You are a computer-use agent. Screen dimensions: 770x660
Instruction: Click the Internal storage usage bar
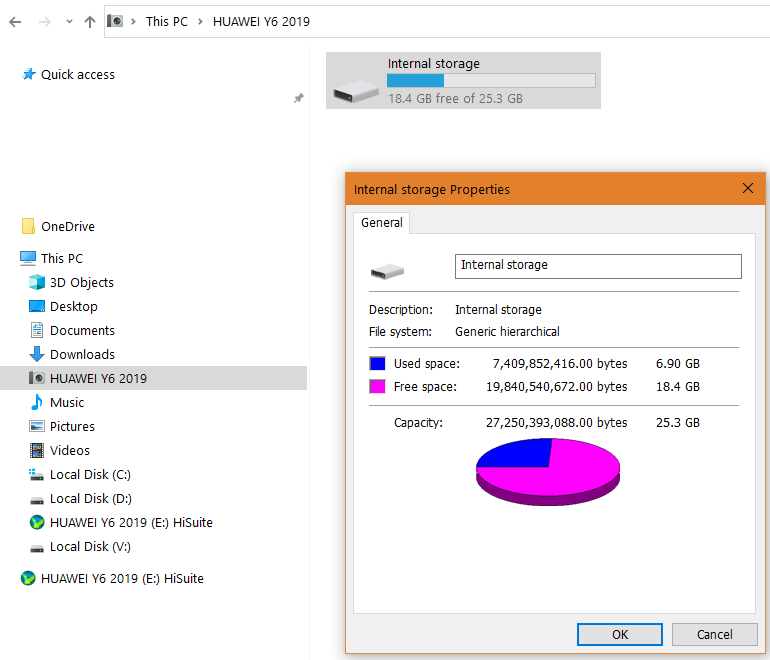tap(491, 81)
